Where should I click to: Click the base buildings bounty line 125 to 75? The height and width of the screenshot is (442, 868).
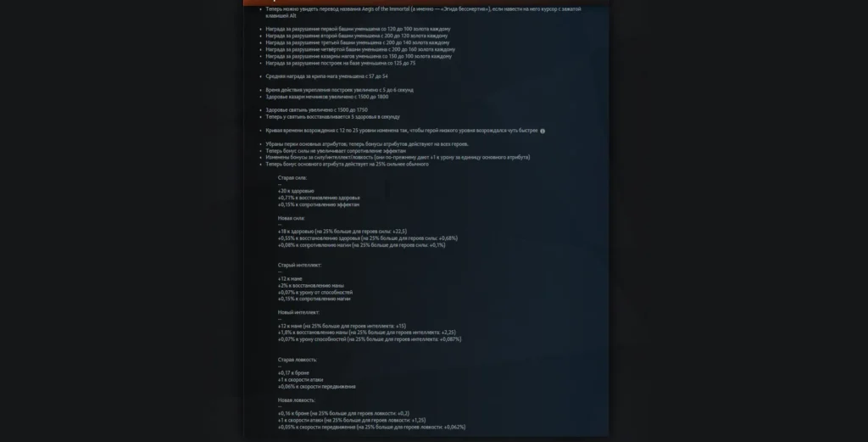click(341, 63)
